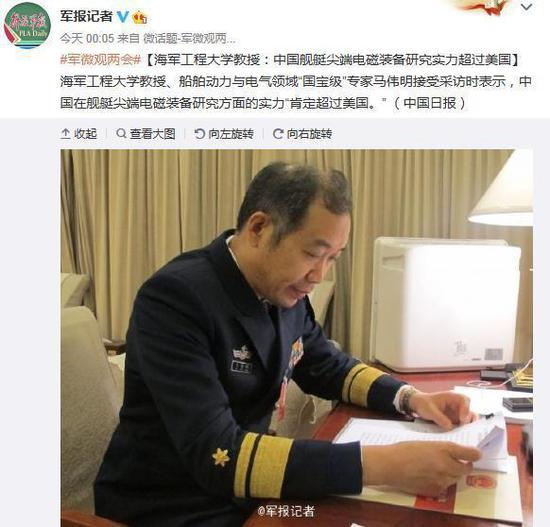Rotate image right with 向右旋转

(x=303, y=134)
